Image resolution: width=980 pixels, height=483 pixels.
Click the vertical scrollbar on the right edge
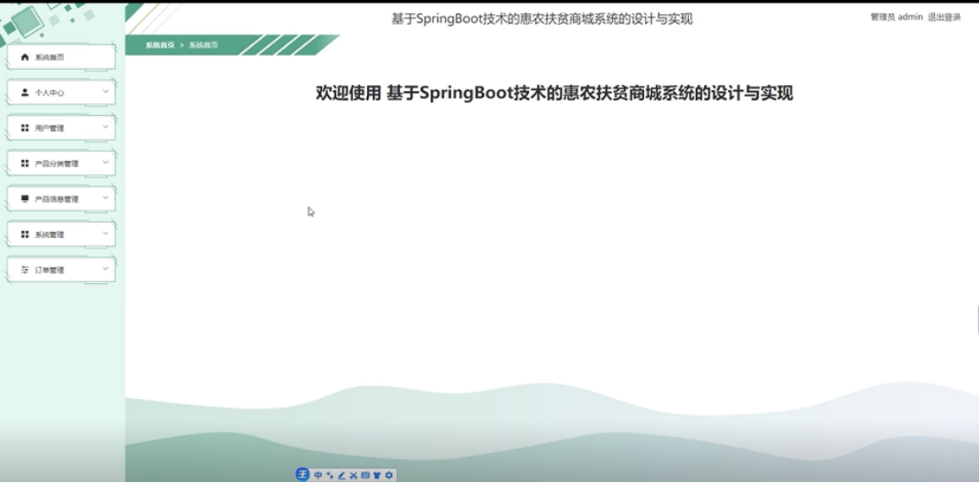[978, 320]
